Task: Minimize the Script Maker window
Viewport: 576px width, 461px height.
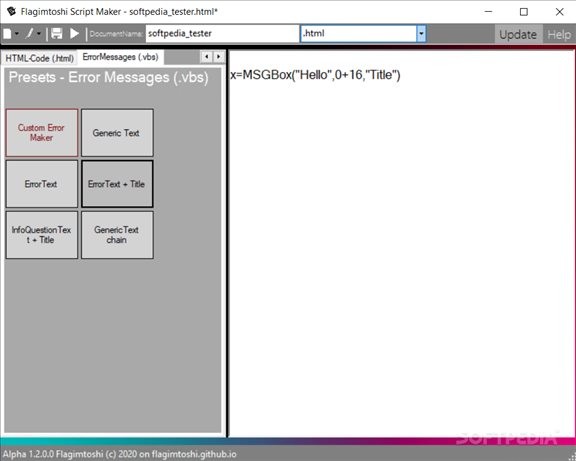Action: click(x=488, y=12)
